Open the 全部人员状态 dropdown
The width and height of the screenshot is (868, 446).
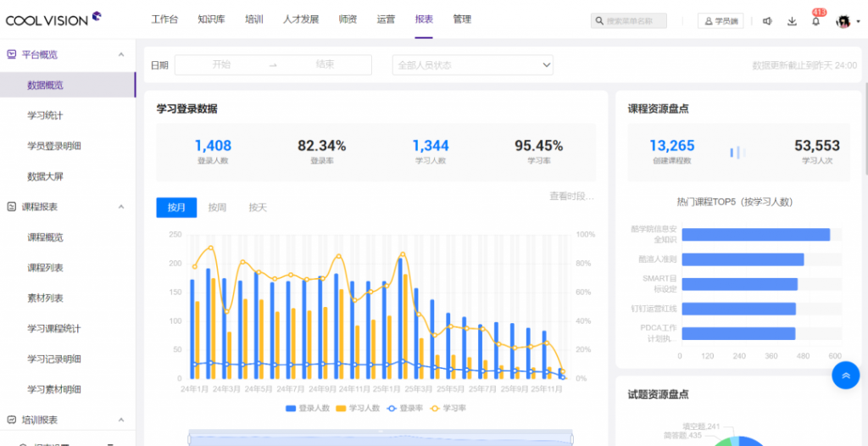click(x=472, y=65)
